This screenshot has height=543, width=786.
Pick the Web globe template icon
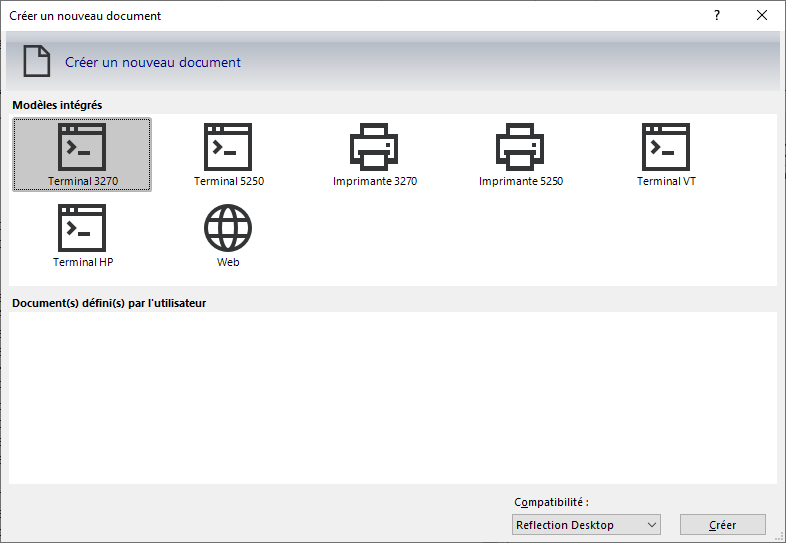228,228
